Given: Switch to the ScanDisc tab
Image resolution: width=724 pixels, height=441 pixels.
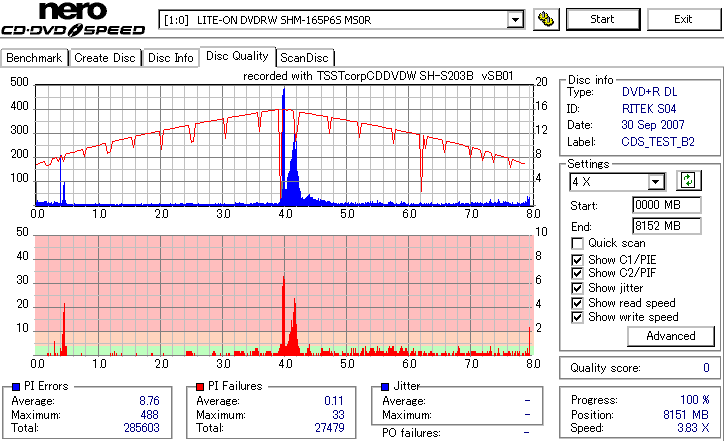Looking at the screenshot, I should [304, 58].
